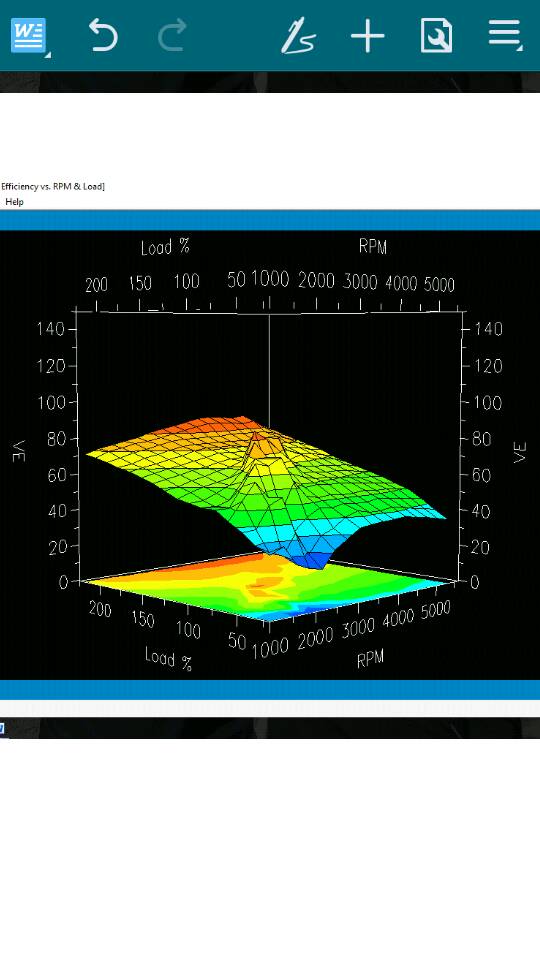Click the Help menu in embedded image
This screenshot has height=960, width=540.
(x=14, y=201)
